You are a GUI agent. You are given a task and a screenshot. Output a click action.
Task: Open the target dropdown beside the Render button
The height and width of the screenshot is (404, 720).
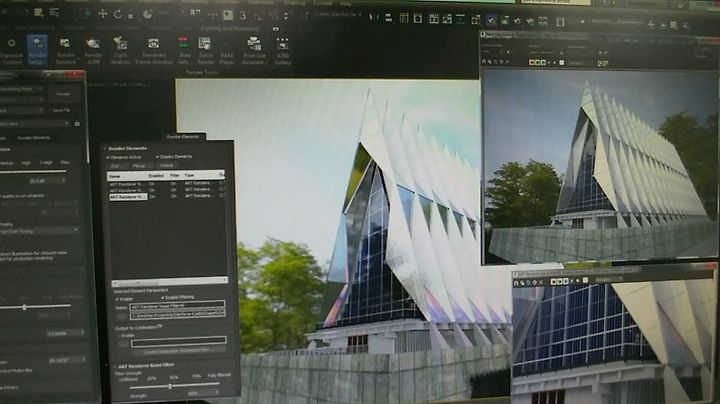(21, 89)
